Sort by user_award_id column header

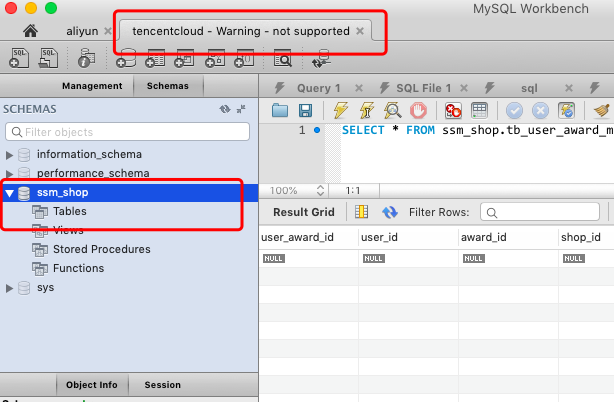click(297, 237)
